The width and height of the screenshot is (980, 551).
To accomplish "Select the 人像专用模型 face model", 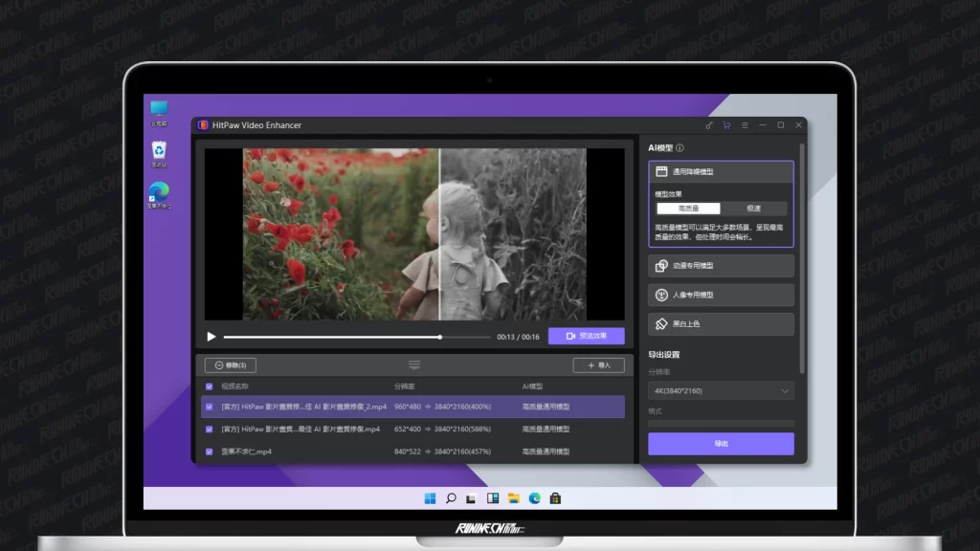I will [721, 295].
